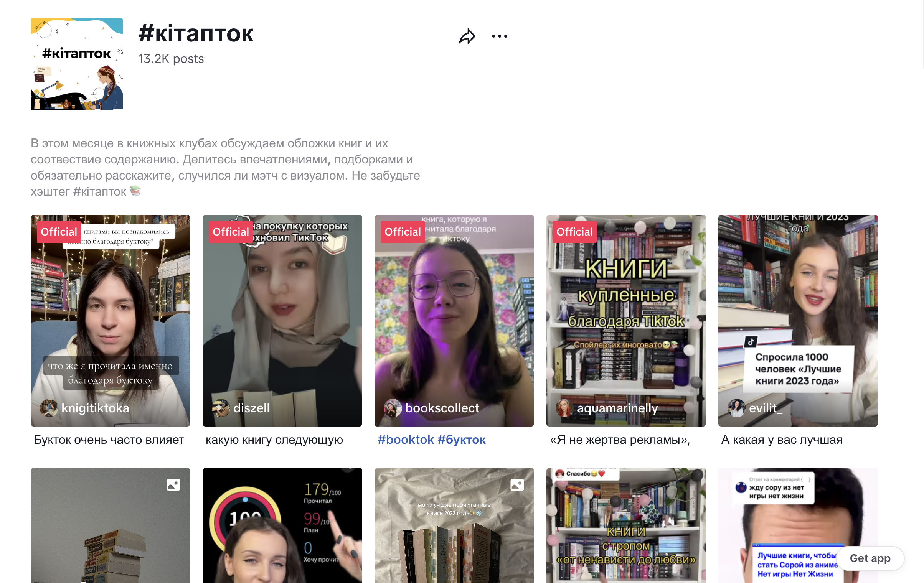
Task: Open the aquamarinelly books video thumbnail
Action: [626, 321]
